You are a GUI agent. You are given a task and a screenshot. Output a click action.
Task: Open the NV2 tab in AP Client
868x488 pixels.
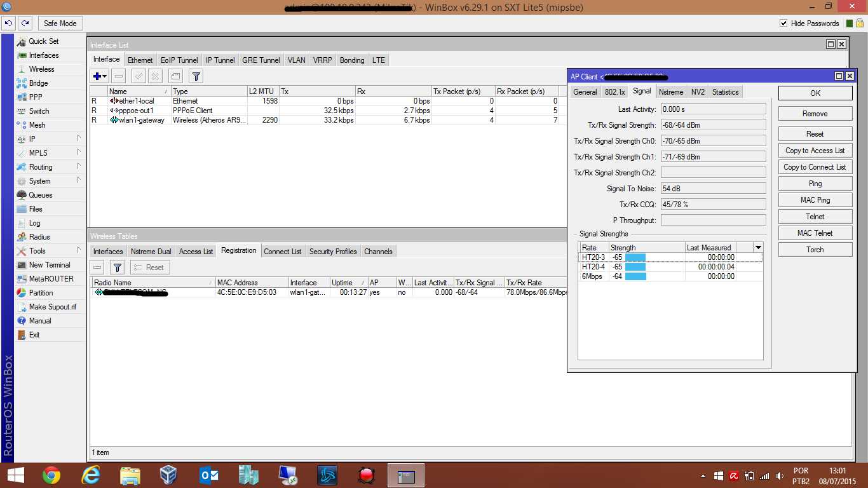point(698,92)
